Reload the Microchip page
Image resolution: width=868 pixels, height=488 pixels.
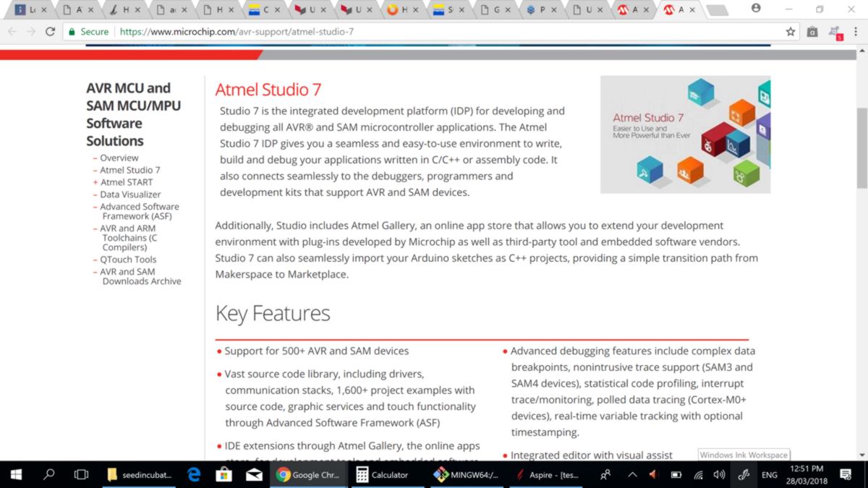pos(50,32)
